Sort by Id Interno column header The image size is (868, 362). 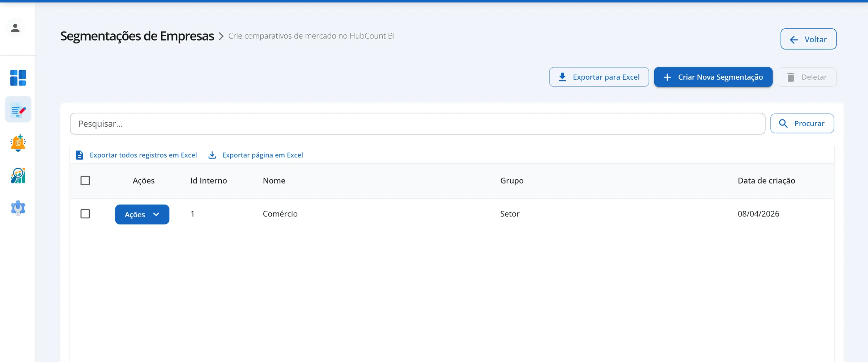pyautogui.click(x=209, y=181)
